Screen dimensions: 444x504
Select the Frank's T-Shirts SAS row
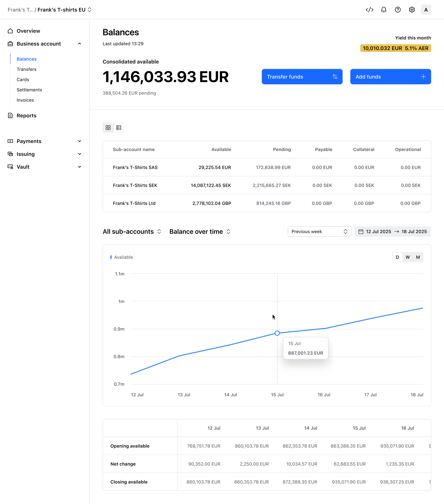click(267, 167)
